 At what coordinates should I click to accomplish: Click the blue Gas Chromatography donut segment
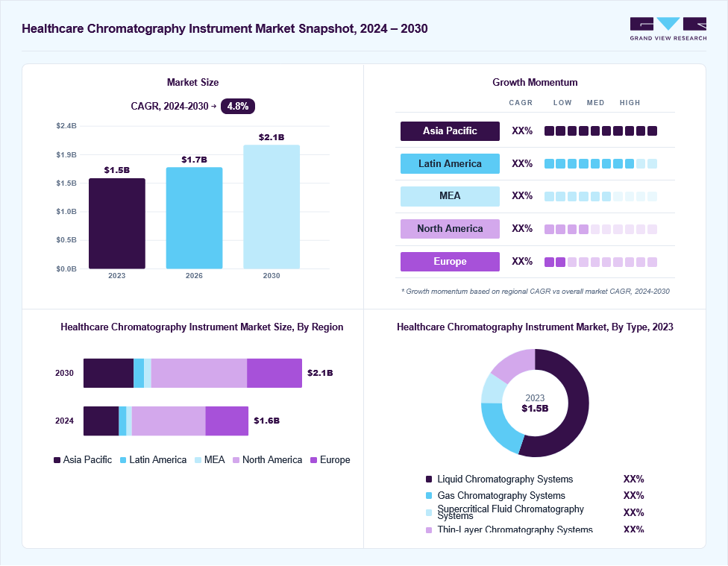click(x=499, y=429)
